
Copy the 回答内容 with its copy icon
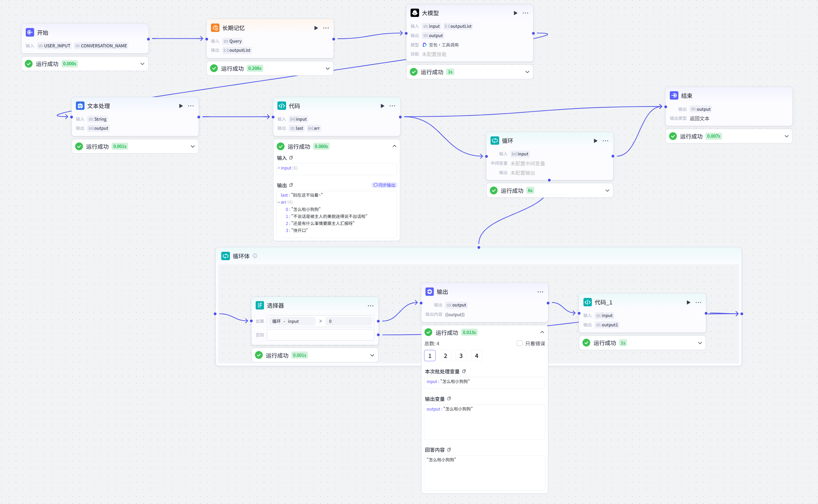click(x=449, y=450)
